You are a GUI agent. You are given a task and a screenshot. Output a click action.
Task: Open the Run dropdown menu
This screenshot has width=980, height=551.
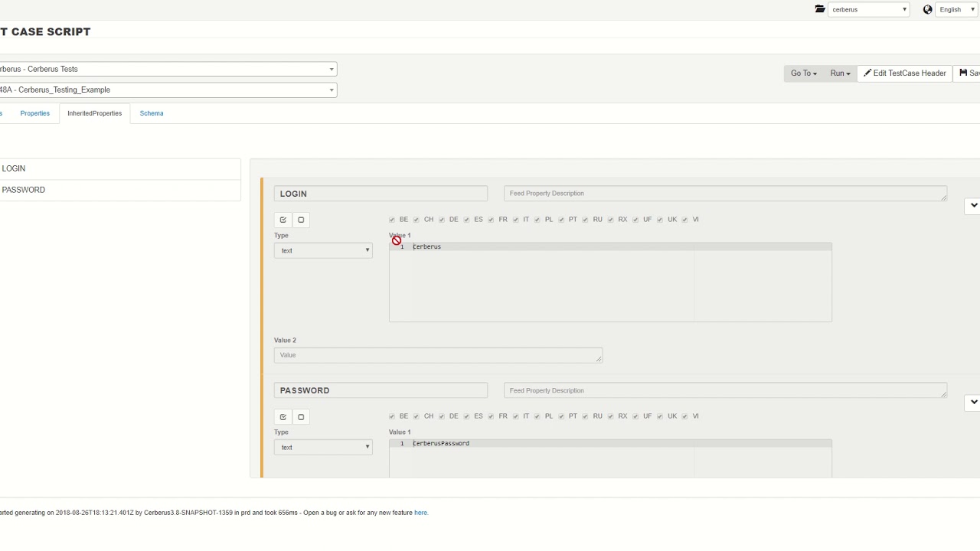pos(840,73)
